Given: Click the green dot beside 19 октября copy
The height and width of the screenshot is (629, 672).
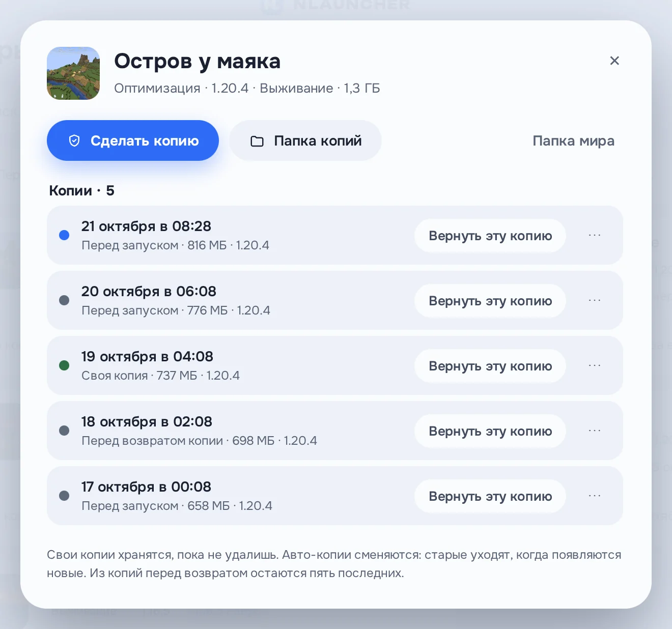Looking at the screenshot, I should (x=64, y=365).
